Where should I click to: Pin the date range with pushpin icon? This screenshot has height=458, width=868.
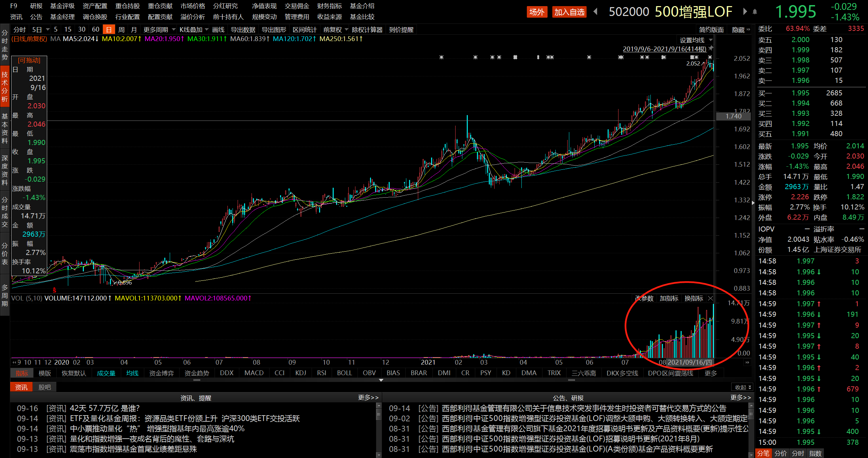click(711, 48)
